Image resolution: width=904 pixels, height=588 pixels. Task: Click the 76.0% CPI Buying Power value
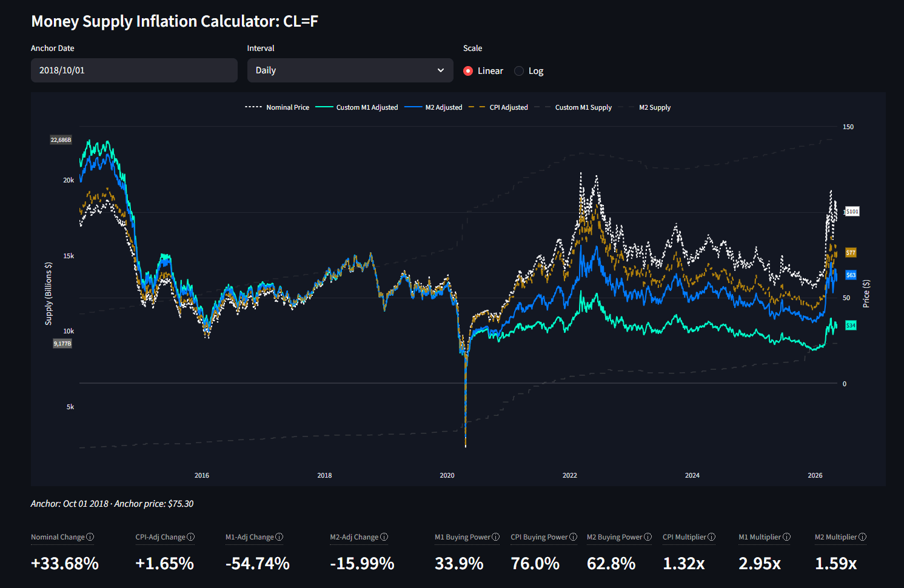tap(535, 563)
